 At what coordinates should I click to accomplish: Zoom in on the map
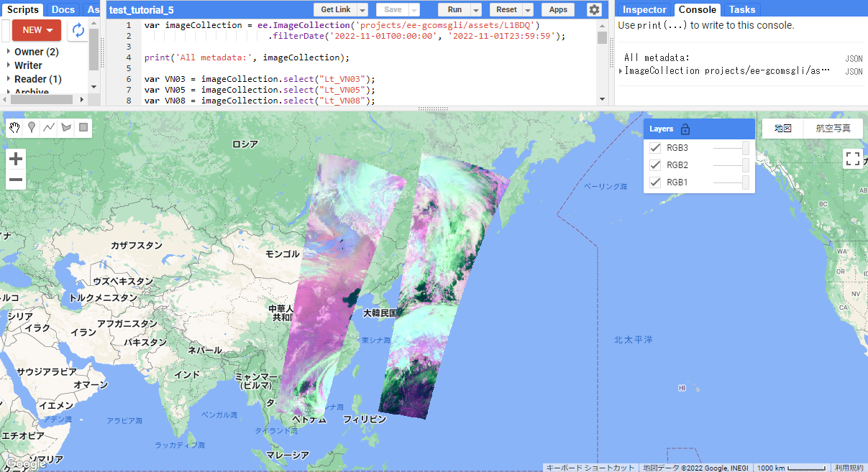16,159
